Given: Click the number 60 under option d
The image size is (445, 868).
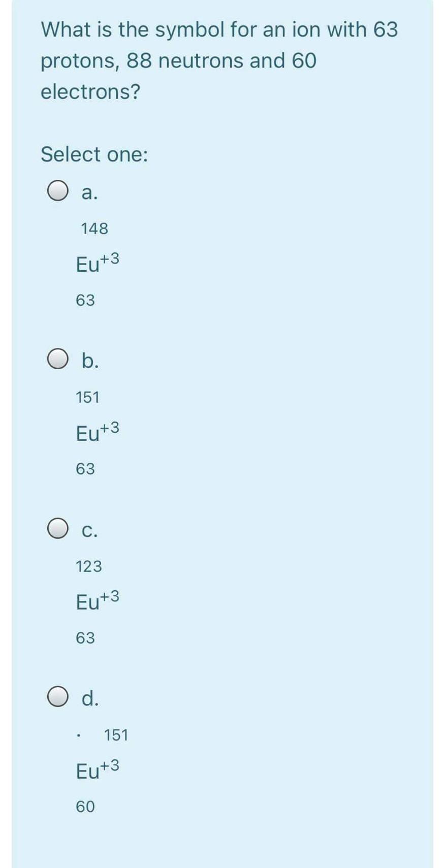Looking at the screenshot, I should coord(85,807).
